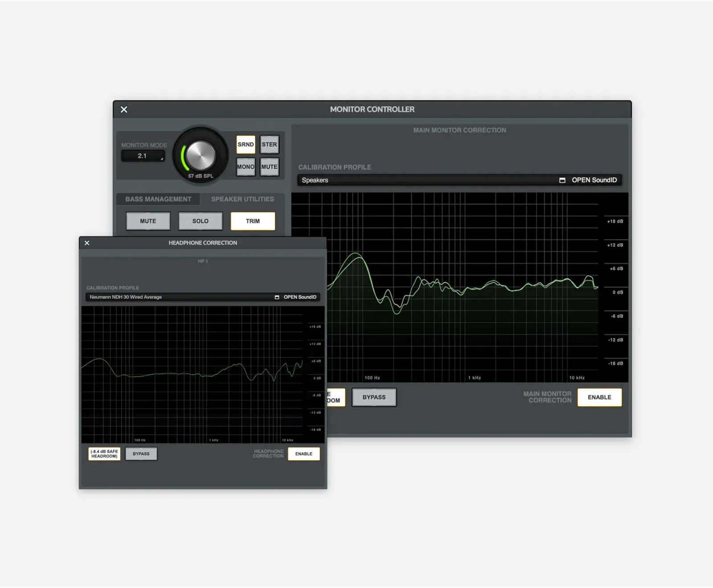The height and width of the screenshot is (588, 713).
Task: Open the Speakers calibration profile dropdown
Action: [423, 180]
